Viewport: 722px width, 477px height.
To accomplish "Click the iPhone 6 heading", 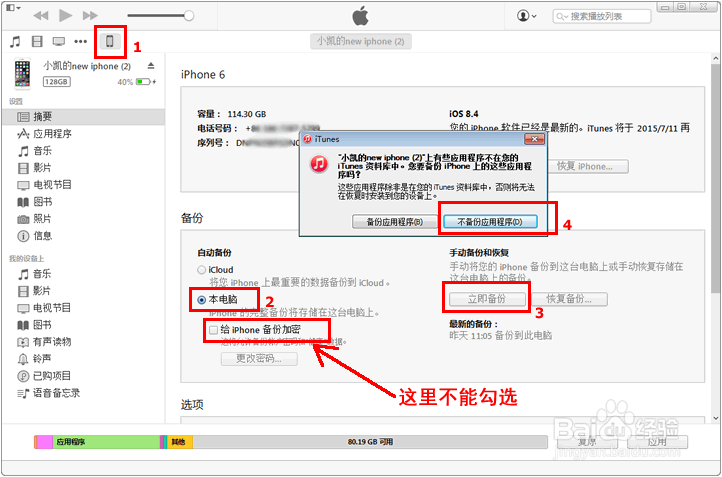I will point(203,75).
